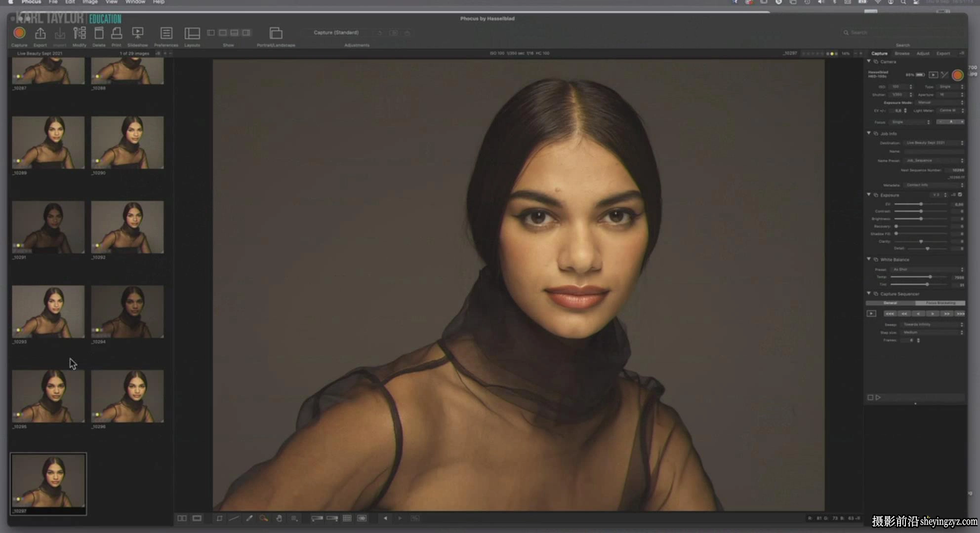Open the Window menu

point(135,2)
